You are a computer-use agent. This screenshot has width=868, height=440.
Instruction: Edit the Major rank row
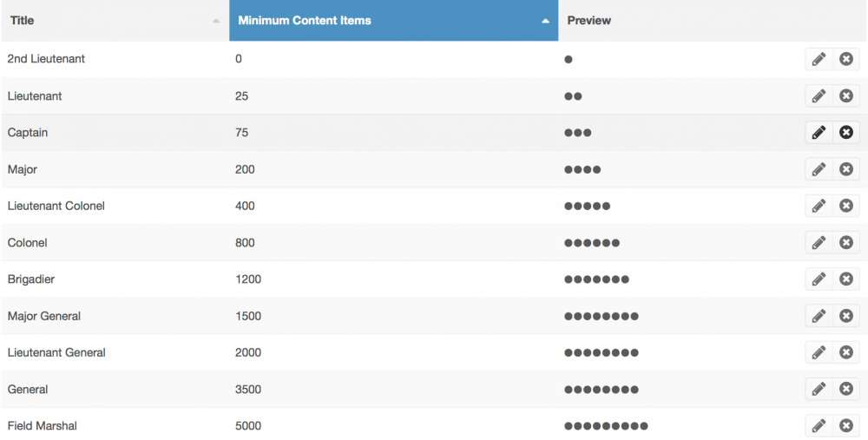(x=819, y=169)
